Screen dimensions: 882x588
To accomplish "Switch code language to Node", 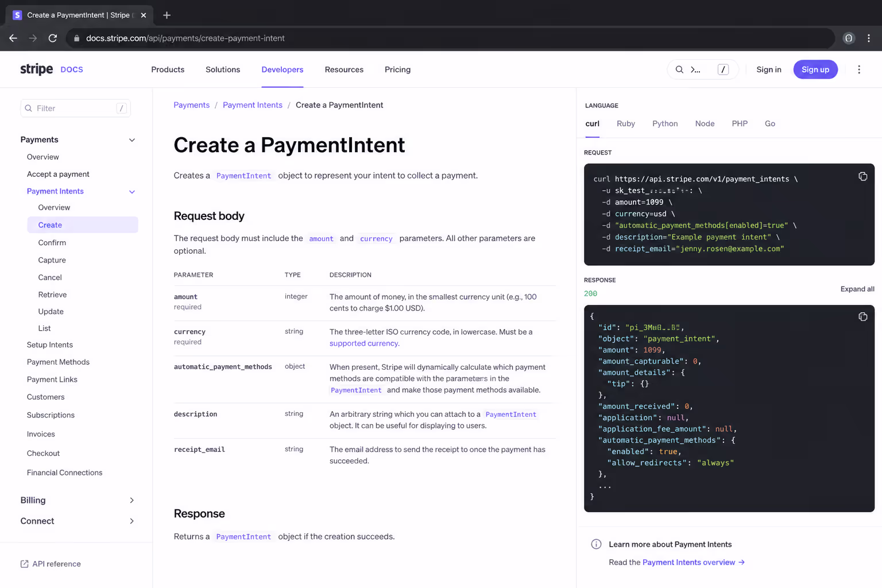I will (x=705, y=123).
